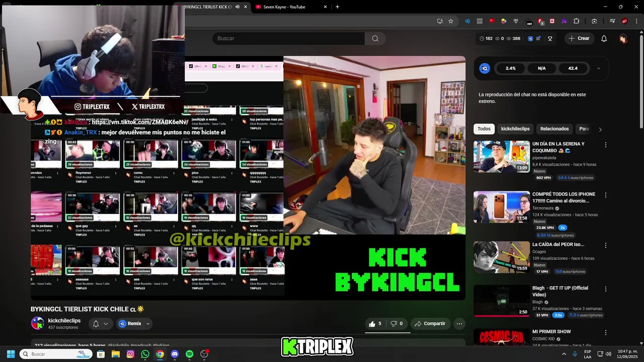Click the 'ext' badge extension icon

pyautogui.click(x=529, y=22)
